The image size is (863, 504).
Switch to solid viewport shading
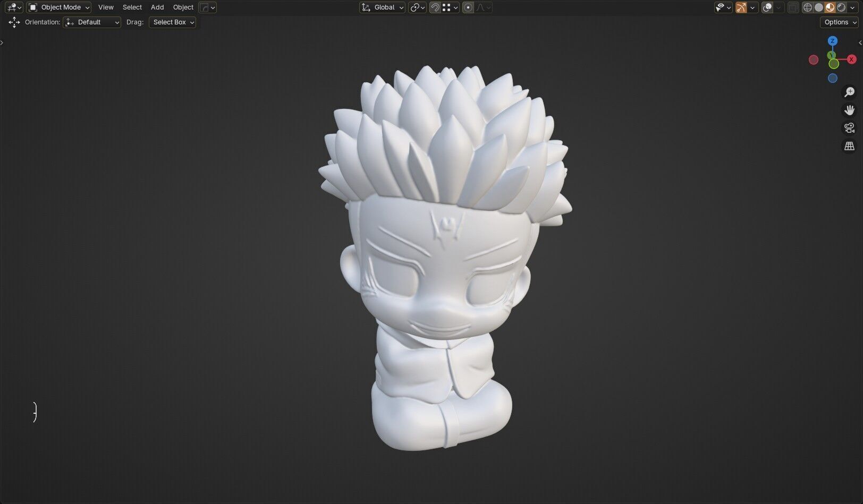coord(819,7)
